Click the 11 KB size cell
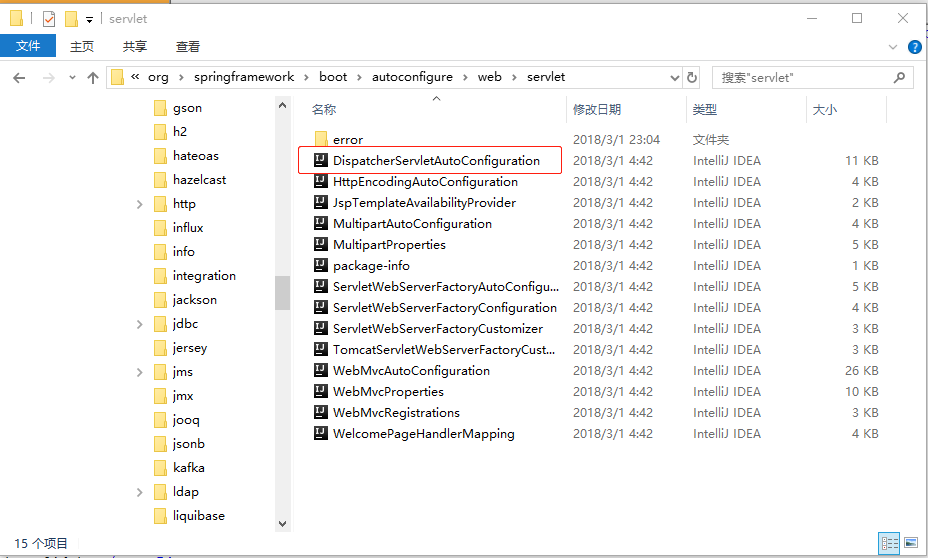Image resolution: width=928 pixels, height=558 pixels. point(861,160)
